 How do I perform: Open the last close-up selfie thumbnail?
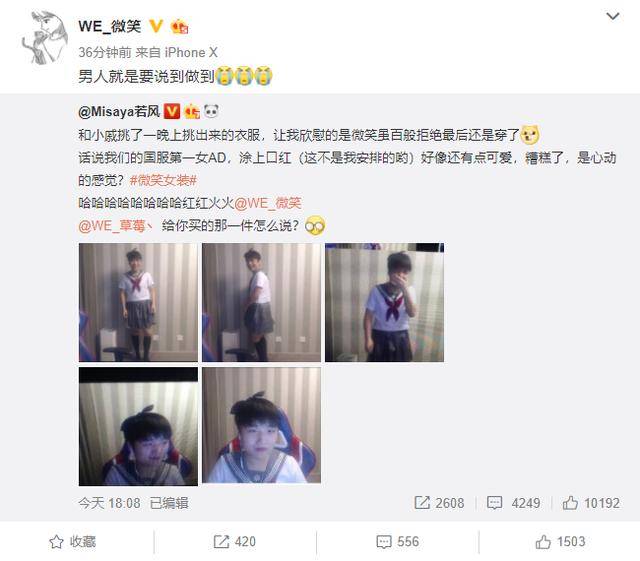262,425
